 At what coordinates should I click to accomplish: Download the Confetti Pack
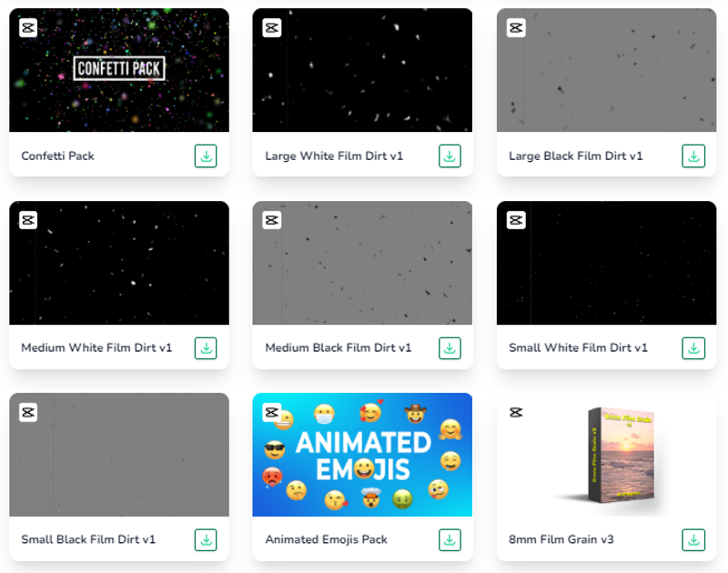tap(206, 156)
